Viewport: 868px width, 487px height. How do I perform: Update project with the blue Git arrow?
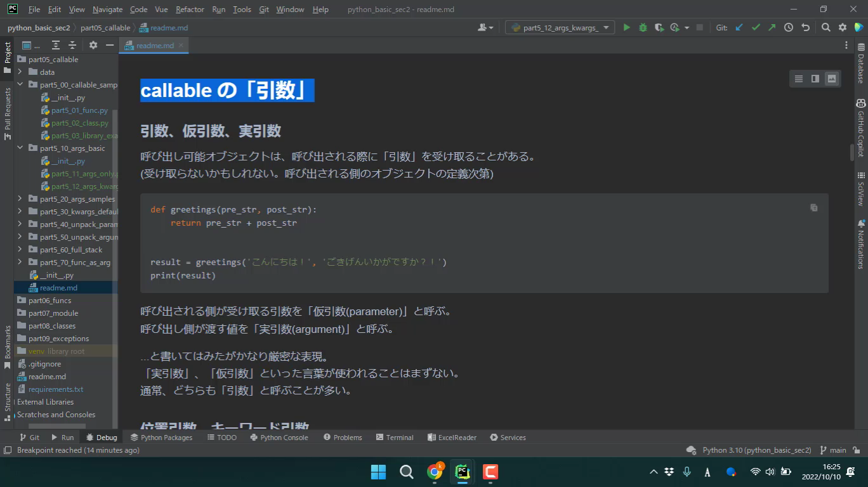(x=739, y=27)
